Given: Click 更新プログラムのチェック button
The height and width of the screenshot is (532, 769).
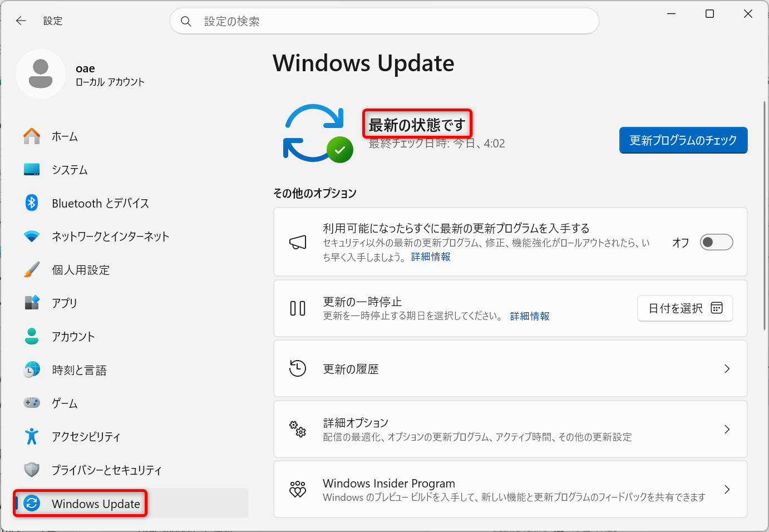Looking at the screenshot, I should 683,140.
